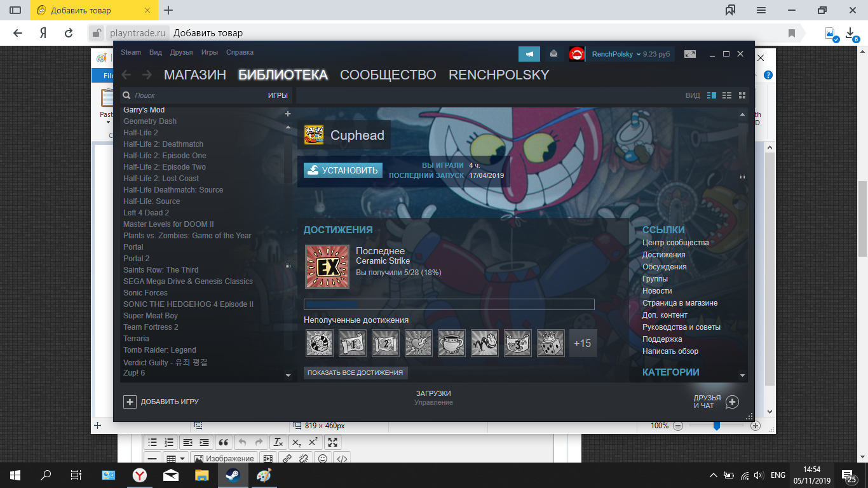Click the Add Game plus icon
Image resolution: width=868 pixels, height=488 pixels.
click(x=130, y=402)
